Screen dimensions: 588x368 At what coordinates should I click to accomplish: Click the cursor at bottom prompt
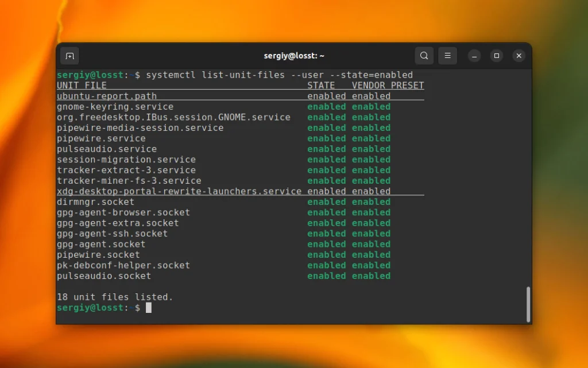pyautogui.click(x=149, y=308)
